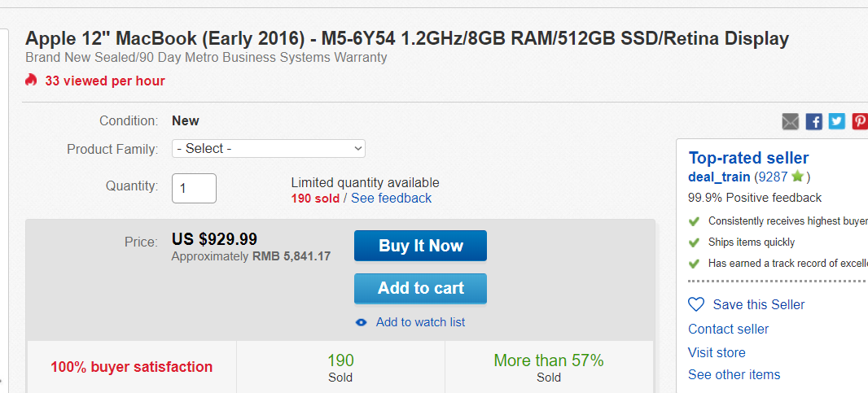Click the Add to cart button
The height and width of the screenshot is (393, 868).
(421, 288)
